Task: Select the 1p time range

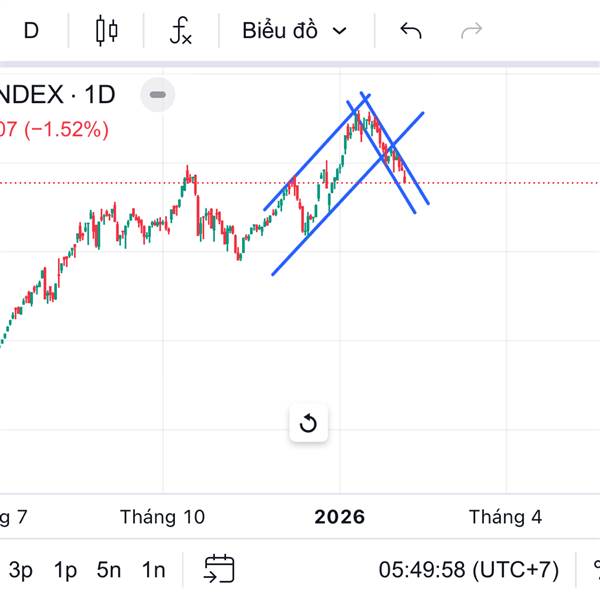Action: coord(65,570)
